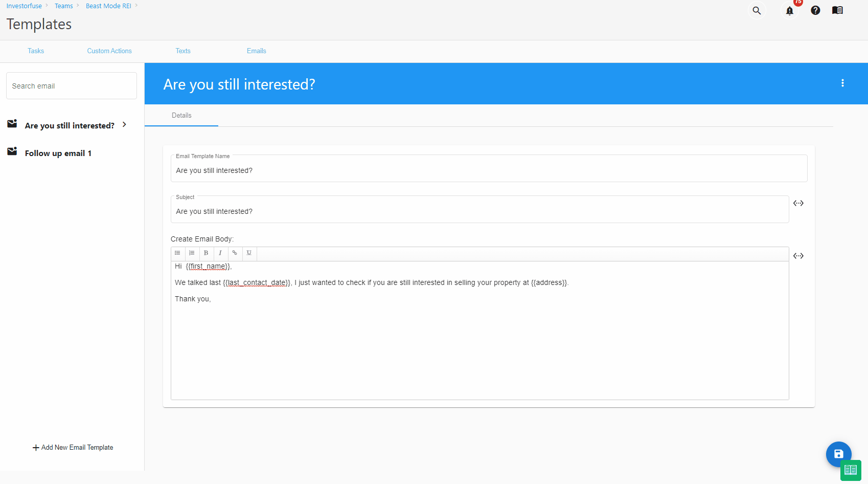Click the blue floppy-disk save button
Screen dimensions: 868x484
click(838, 454)
